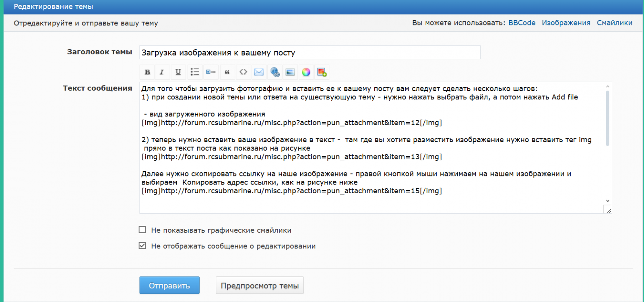Click the Отправить submit button
The height and width of the screenshot is (302, 644).
click(169, 285)
